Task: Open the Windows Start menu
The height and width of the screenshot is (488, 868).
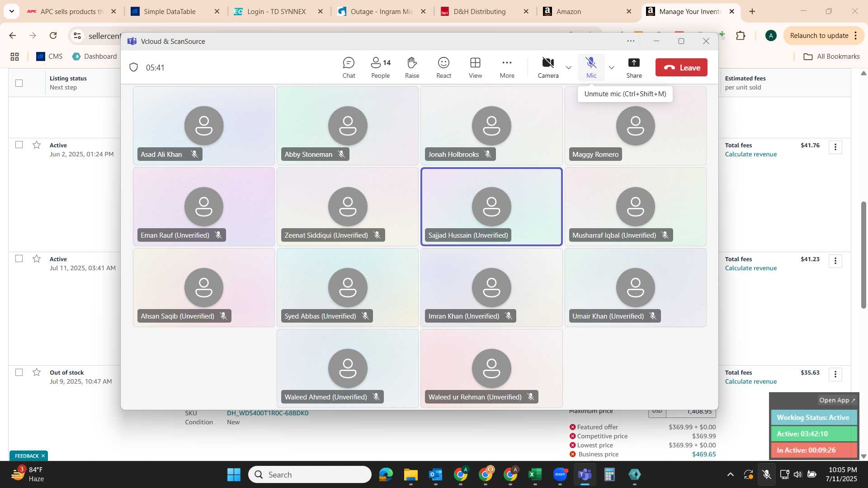Action: coord(234,475)
